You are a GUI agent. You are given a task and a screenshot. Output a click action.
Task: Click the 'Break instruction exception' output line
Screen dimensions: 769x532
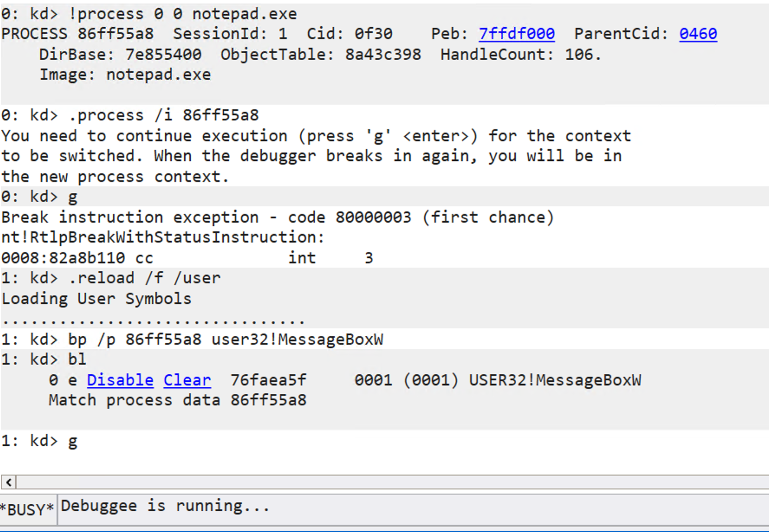pos(277,217)
